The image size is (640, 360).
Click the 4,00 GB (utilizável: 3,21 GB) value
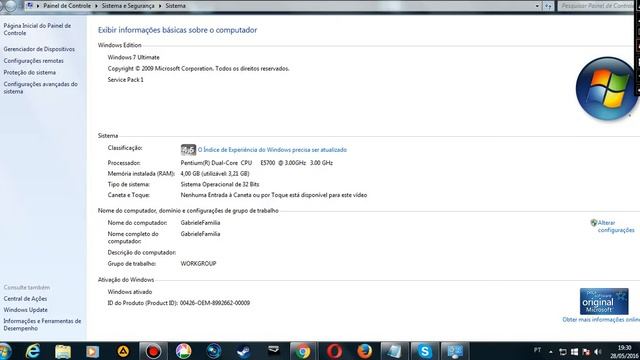click(x=215, y=173)
